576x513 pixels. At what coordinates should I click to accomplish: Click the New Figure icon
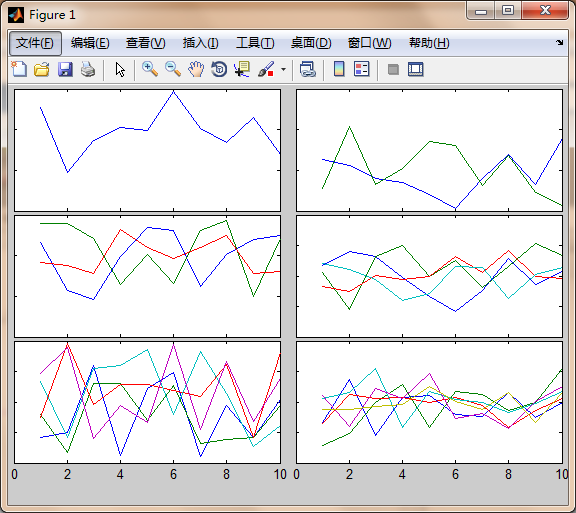click(x=19, y=69)
